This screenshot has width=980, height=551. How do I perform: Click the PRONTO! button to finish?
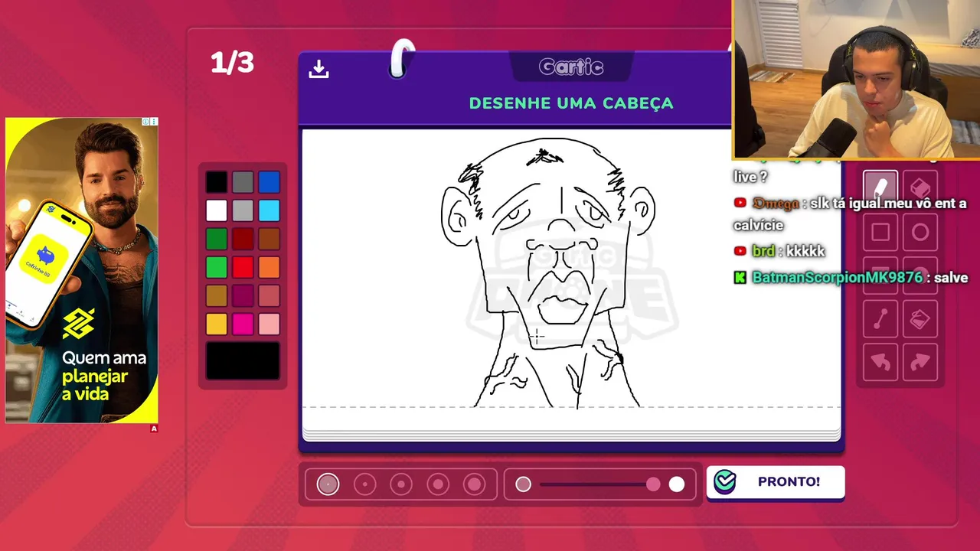click(x=776, y=482)
